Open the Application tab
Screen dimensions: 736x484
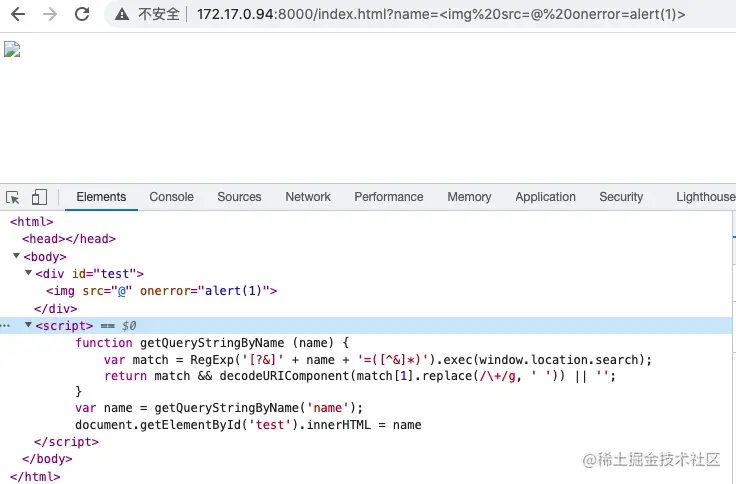pos(545,197)
